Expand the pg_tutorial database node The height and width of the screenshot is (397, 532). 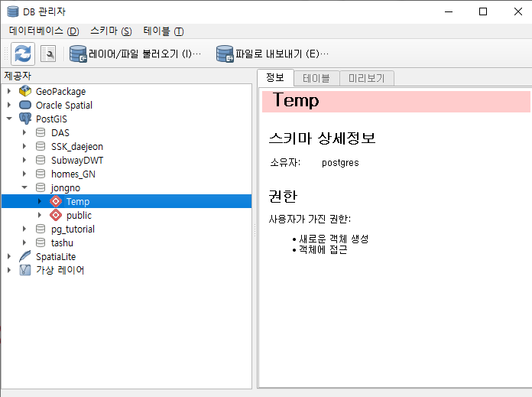24,229
